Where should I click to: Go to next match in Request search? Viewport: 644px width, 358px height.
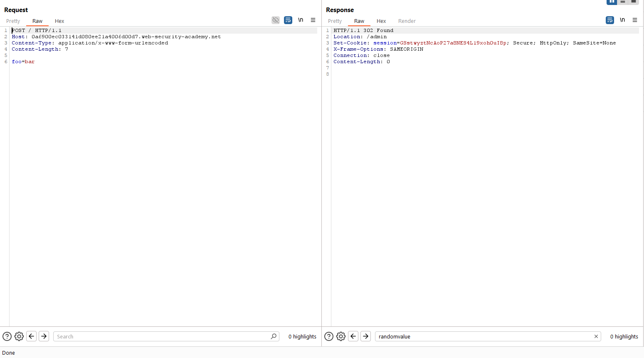point(44,336)
